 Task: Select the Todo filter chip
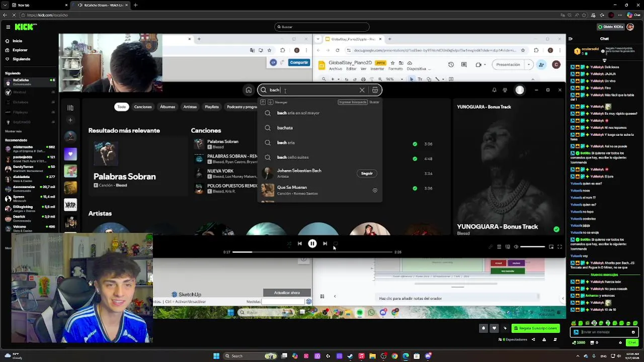coord(122,107)
